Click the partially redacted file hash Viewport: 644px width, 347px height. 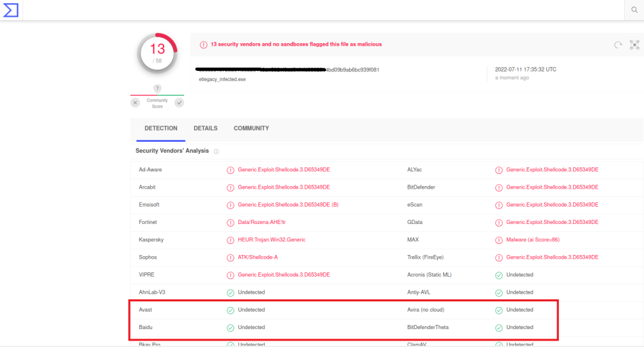[x=287, y=70]
